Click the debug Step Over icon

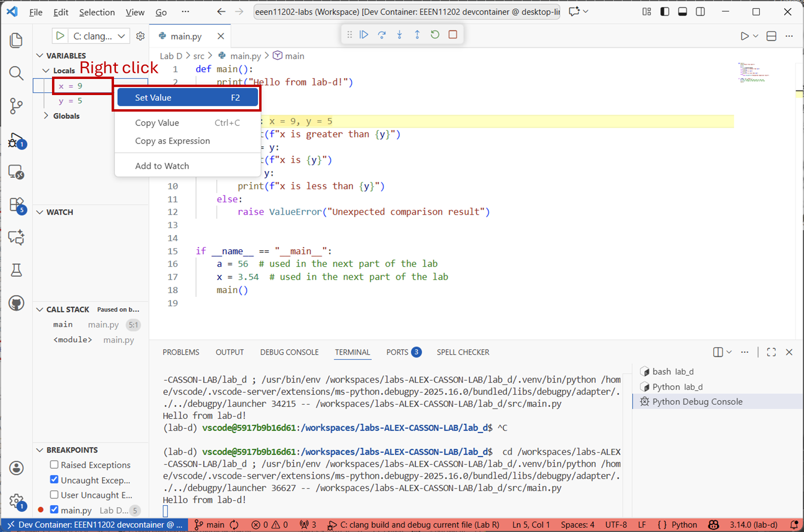[x=382, y=35]
